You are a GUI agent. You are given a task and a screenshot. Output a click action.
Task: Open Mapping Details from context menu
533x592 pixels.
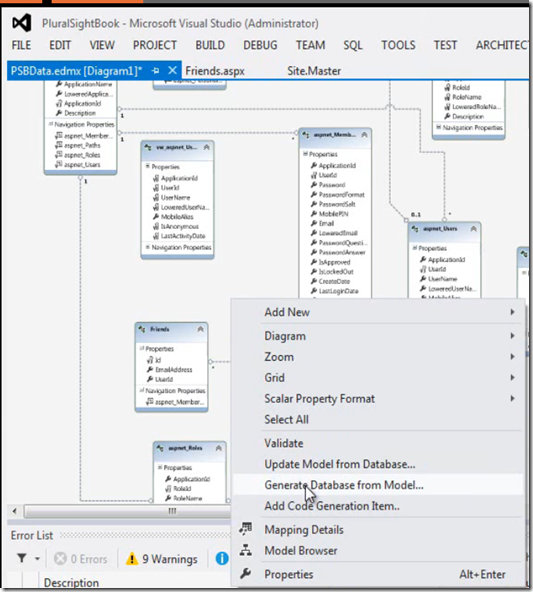tap(378, 530)
